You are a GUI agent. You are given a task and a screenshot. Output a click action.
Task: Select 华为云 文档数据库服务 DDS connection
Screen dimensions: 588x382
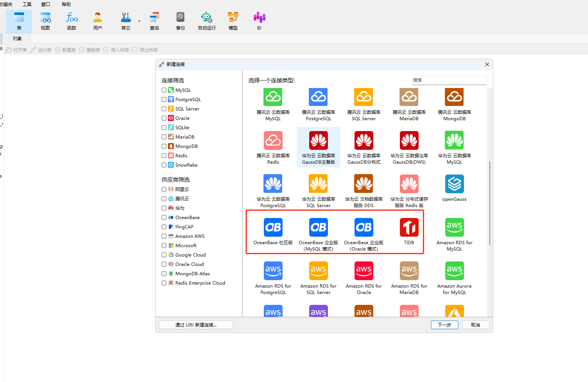pyautogui.click(x=364, y=191)
